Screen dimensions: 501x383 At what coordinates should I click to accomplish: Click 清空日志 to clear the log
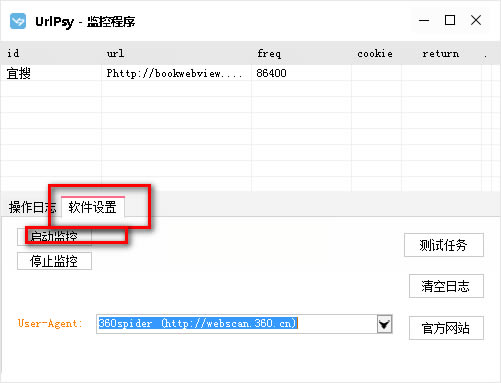coord(446,286)
